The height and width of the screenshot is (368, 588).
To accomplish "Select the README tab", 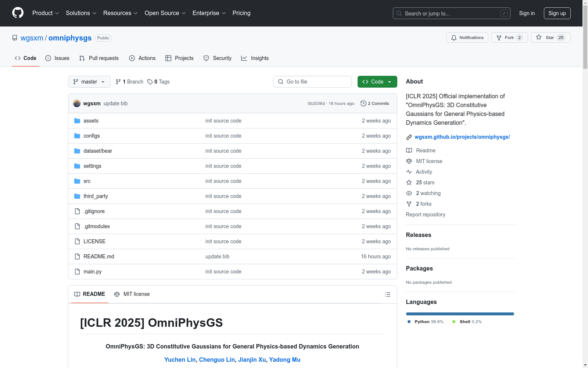I will pyautogui.click(x=90, y=294).
